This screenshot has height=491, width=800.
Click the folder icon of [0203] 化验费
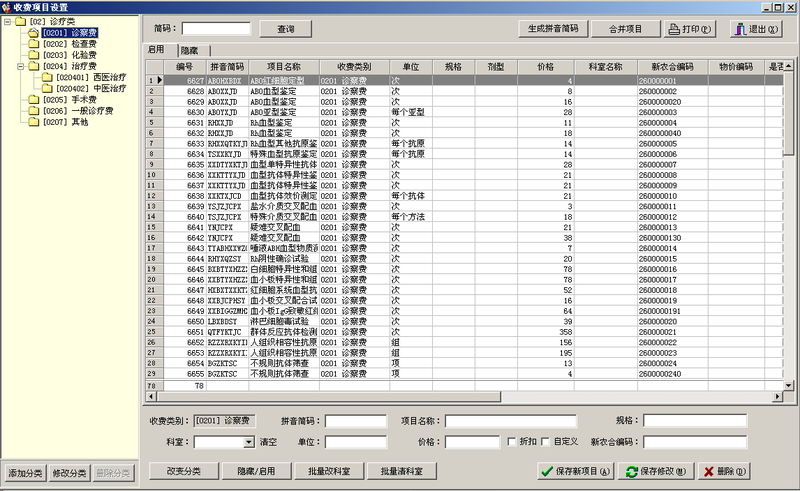click(x=34, y=55)
